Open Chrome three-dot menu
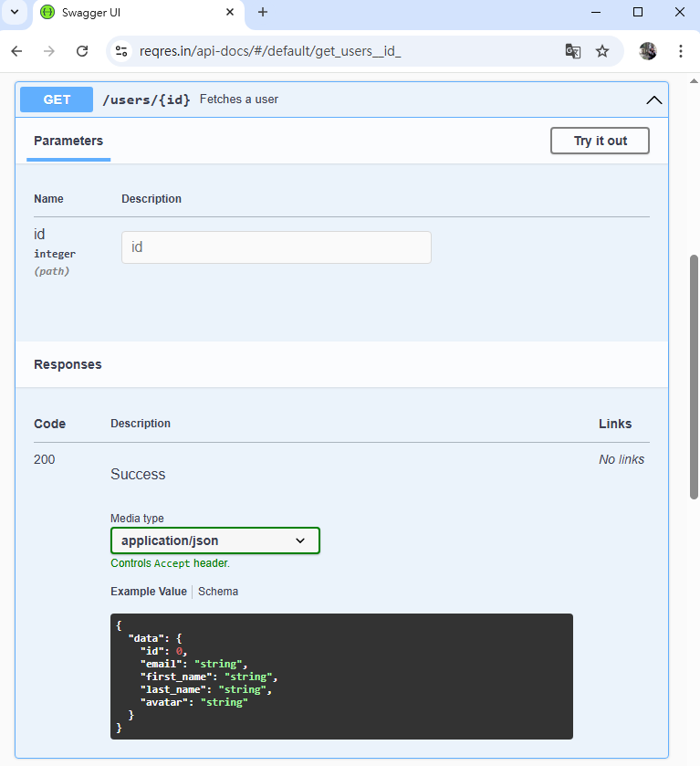The width and height of the screenshot is (700, 766). pos(681,51)
